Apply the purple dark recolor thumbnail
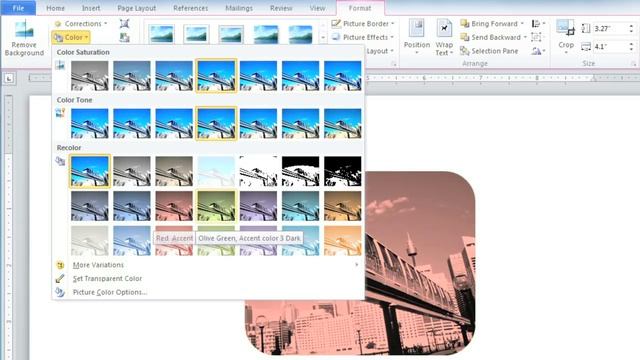The width and height of the screenshot is (640, 360). 258,206
